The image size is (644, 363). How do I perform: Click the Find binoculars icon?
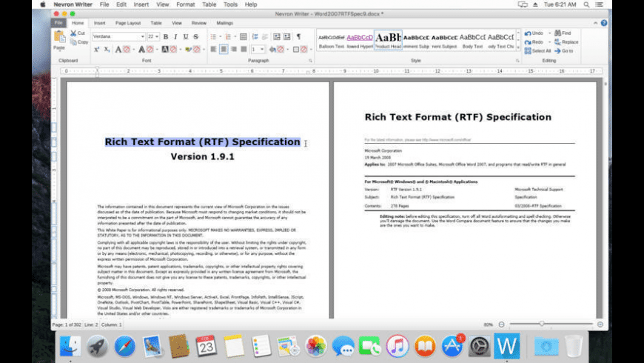pyautogui.click(x=557, y=33)
